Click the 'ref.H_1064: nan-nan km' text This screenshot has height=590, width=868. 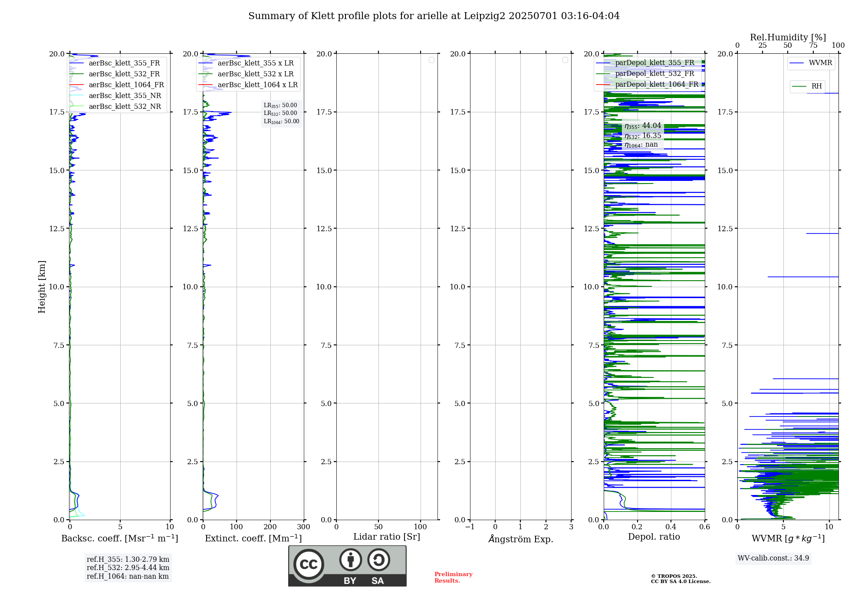click(128, 577)
